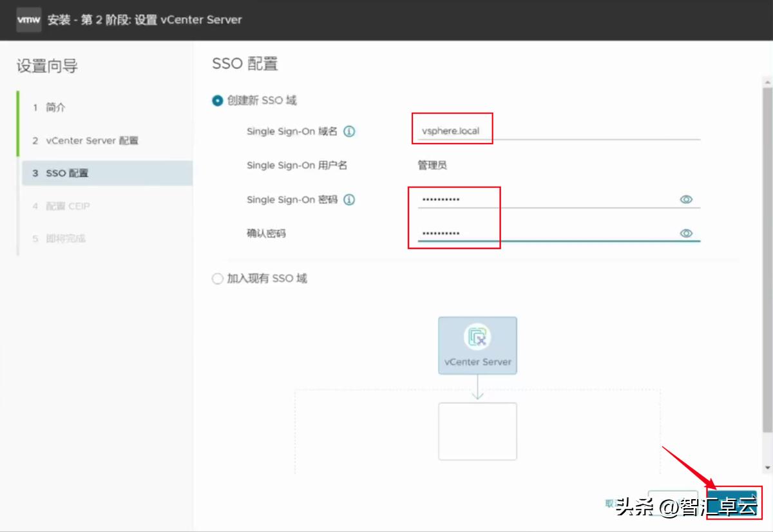Click info icon next to Single Sign-On 密码
773x532 pixels.
[349, 200]
